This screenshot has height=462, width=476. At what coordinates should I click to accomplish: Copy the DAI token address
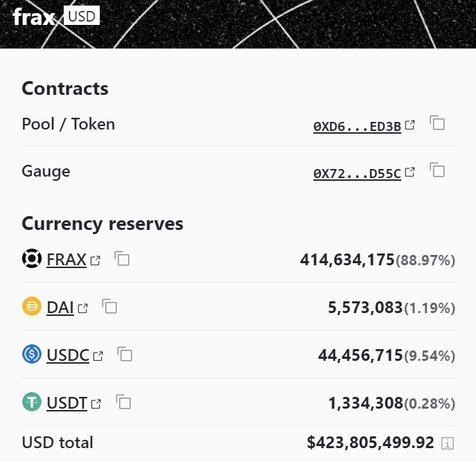109,306
